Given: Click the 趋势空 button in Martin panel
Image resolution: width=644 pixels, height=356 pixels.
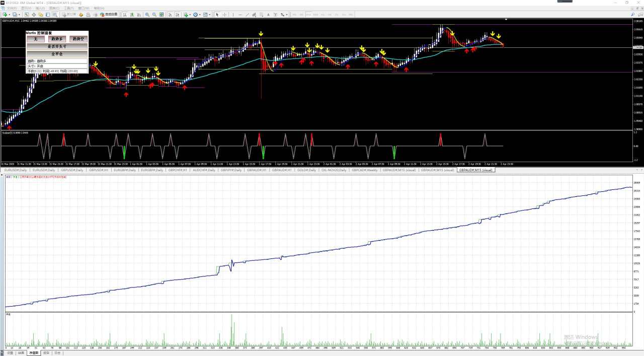Looking at the screenshot, I should pos(78,39).
